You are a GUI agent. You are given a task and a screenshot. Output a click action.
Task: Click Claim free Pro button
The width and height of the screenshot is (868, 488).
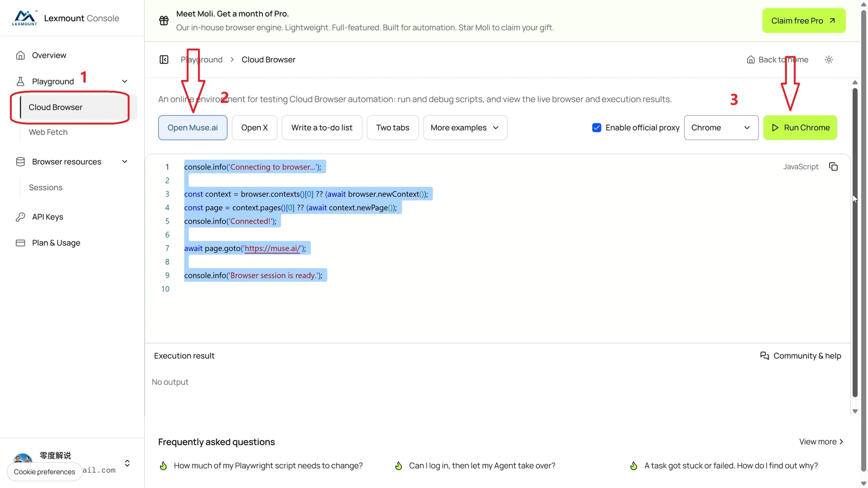[804, 20]
